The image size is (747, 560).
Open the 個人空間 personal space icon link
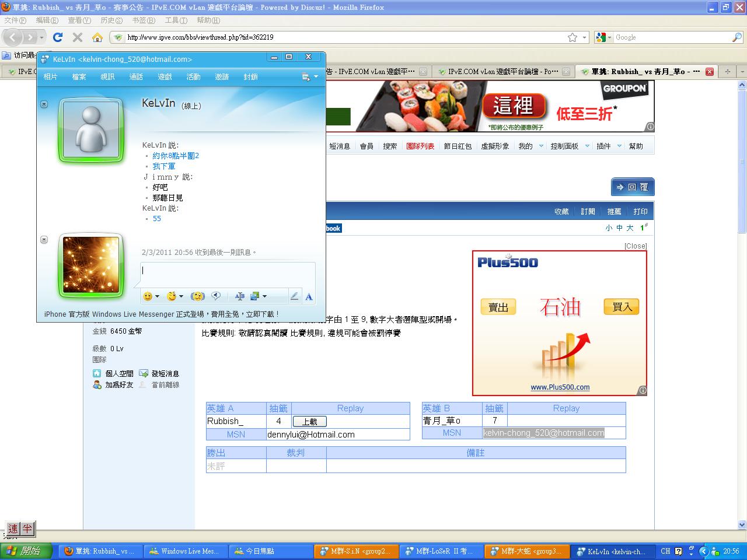pos(97,373)
